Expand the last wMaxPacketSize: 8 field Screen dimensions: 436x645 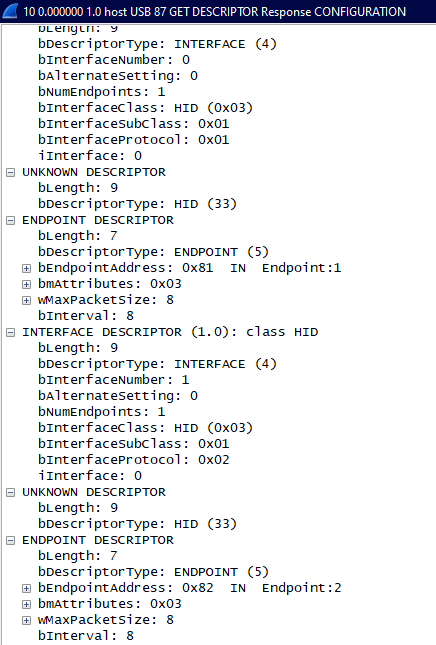(26, 620)
